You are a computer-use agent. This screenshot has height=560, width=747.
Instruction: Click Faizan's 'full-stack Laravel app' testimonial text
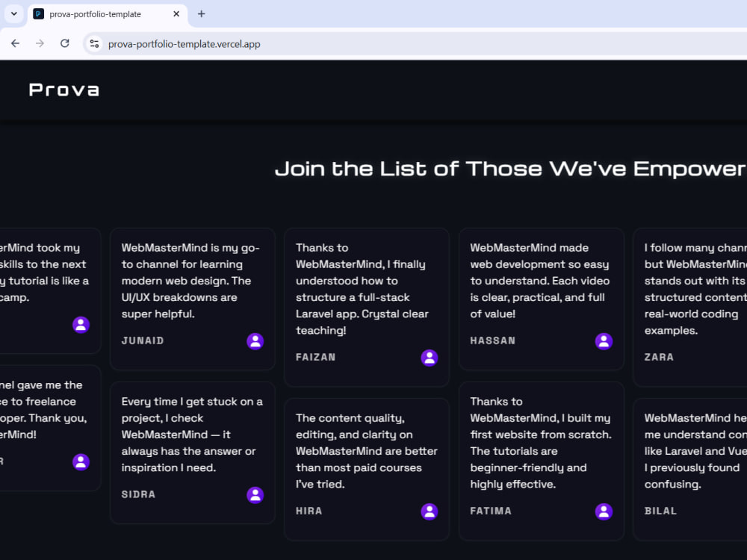[362, 289]
